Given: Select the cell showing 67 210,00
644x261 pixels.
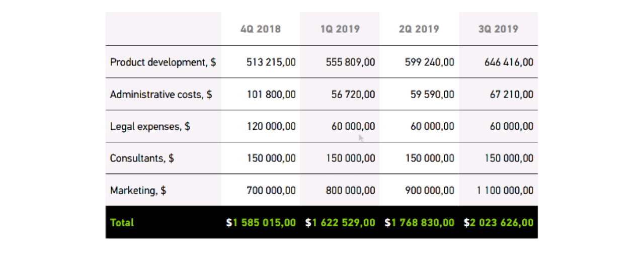Looking at the screenshot, I should tap(512, 94).
